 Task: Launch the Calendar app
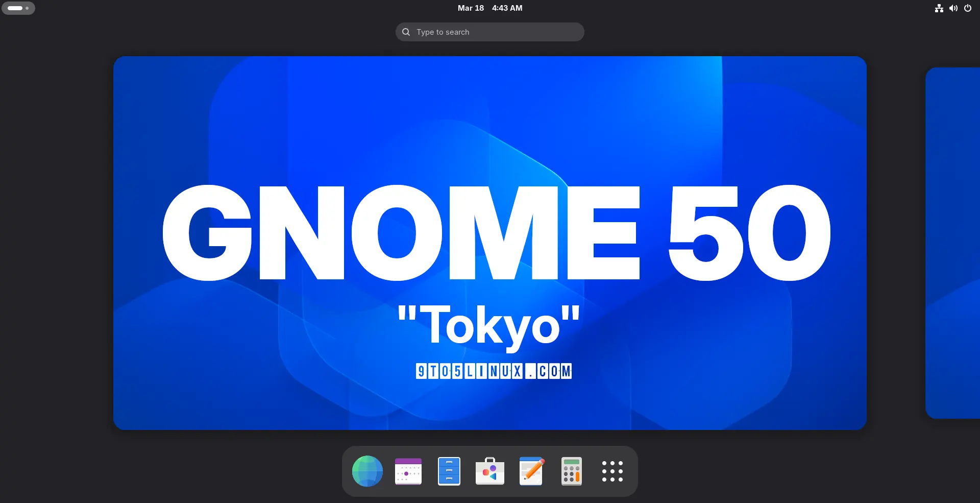(x=408, y=471)
